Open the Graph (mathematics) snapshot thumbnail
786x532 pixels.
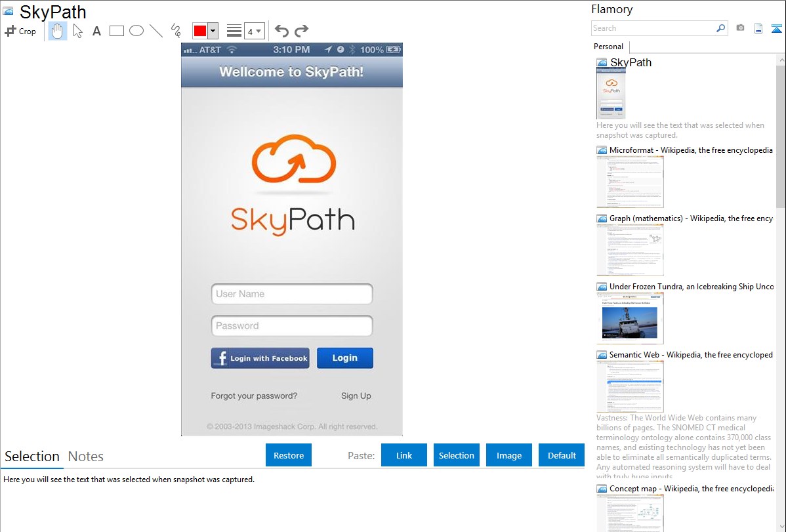tap(630, 250)
